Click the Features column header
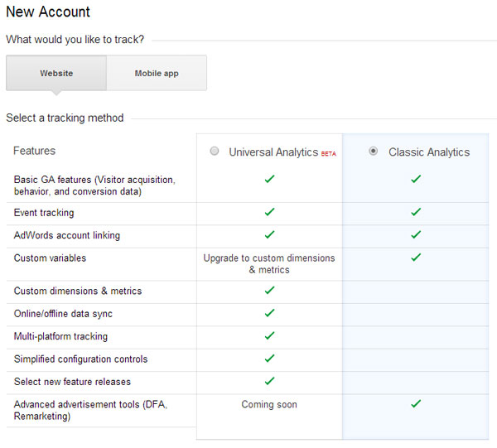This screenshot has height=448, width=497. [34, 151]
